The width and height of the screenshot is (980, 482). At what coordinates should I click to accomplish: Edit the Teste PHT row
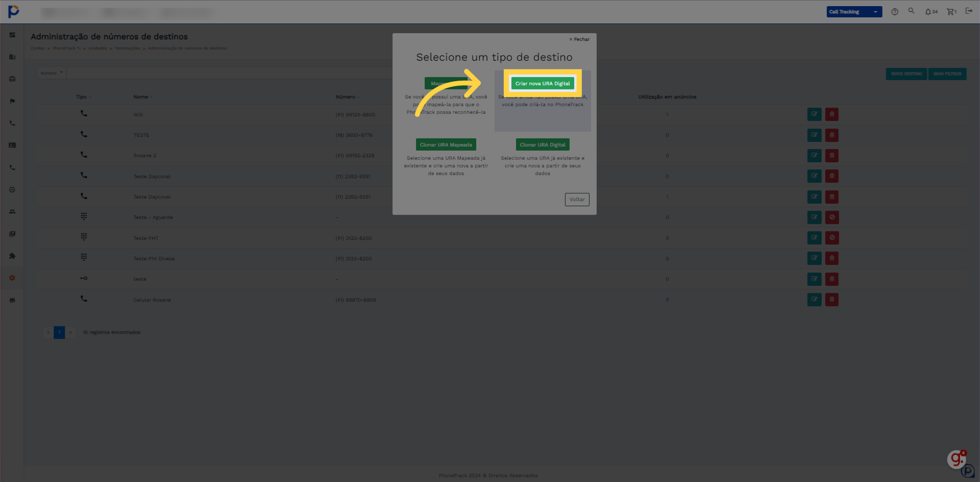click(814, 238)
